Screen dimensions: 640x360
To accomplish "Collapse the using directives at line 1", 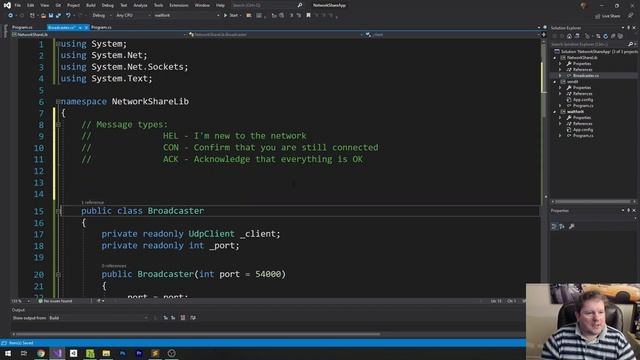I will tap(58, 44).
